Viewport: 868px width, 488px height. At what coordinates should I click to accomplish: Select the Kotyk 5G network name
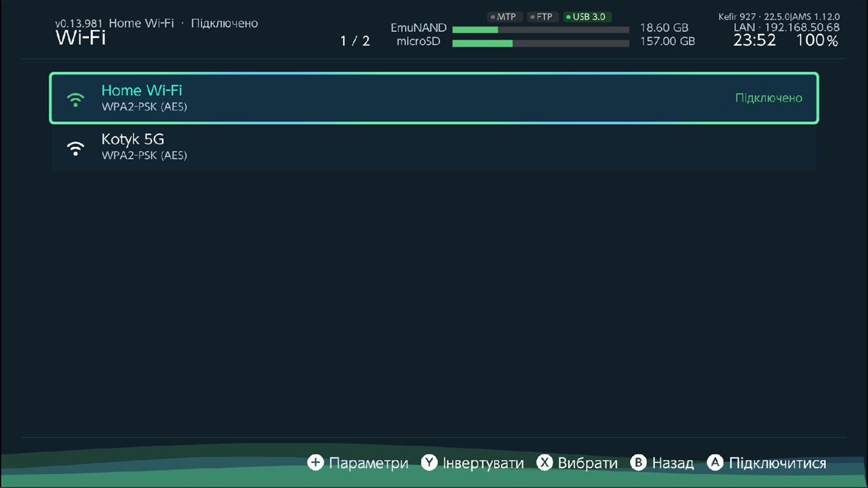(x=133, y=139)
